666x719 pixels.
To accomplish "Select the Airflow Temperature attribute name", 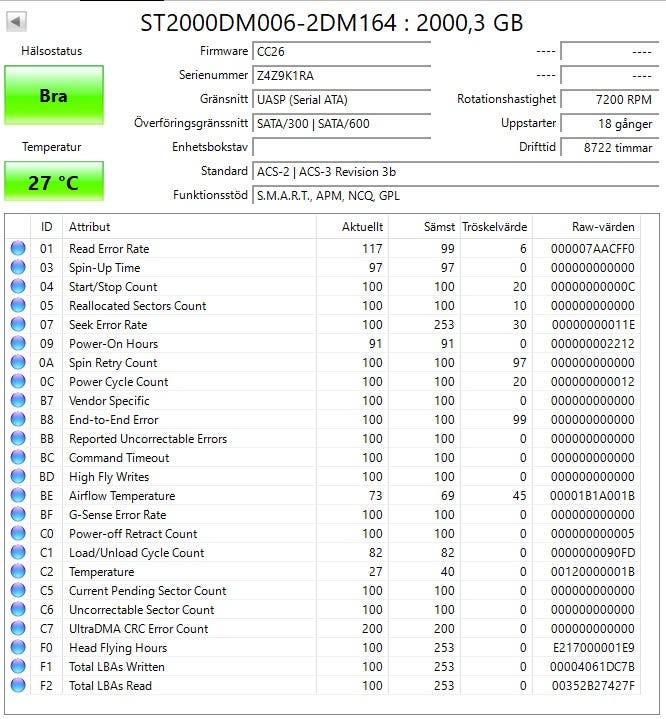I will click(x=122, y=496).
